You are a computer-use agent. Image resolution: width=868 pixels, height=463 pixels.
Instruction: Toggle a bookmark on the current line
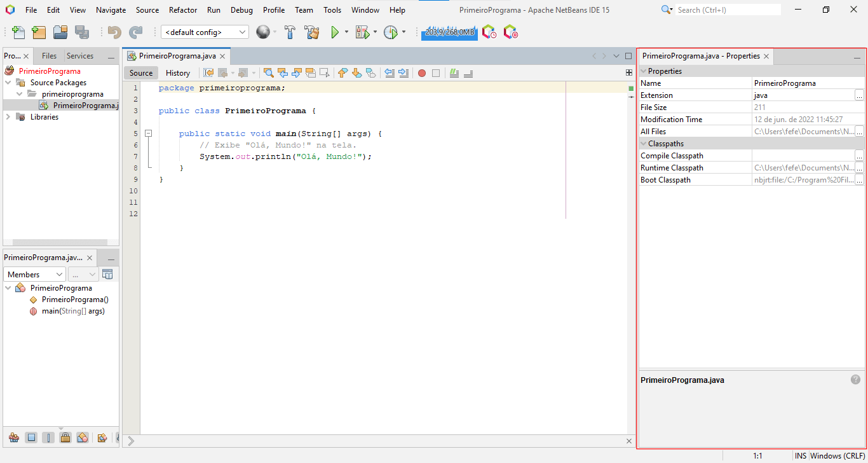click(370, 73)
